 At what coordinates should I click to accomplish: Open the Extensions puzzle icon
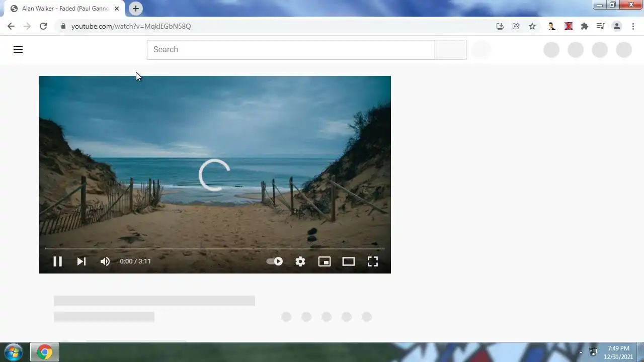[x=584, y=26]
